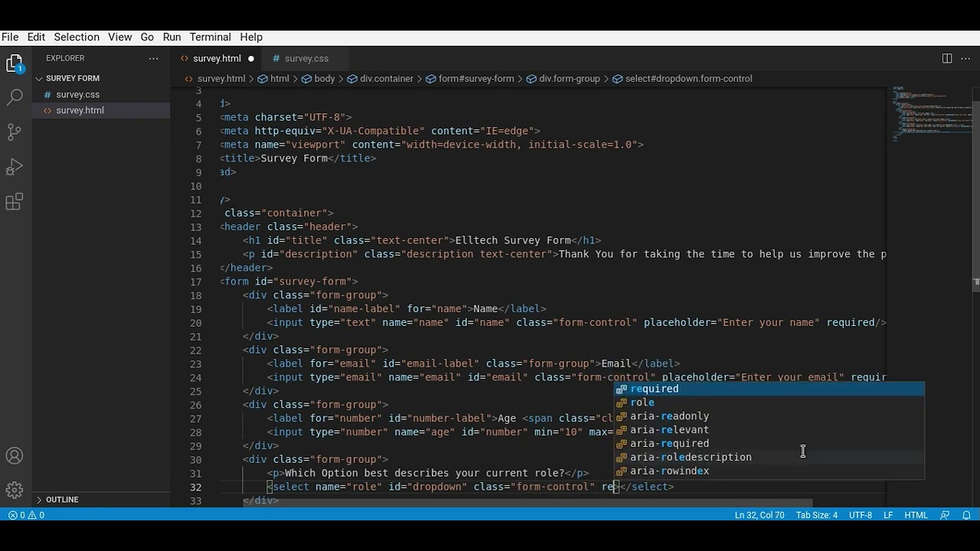980x551 pixels.
Task: Open editor More Actions ellipsis
Action: coord(965,58)
